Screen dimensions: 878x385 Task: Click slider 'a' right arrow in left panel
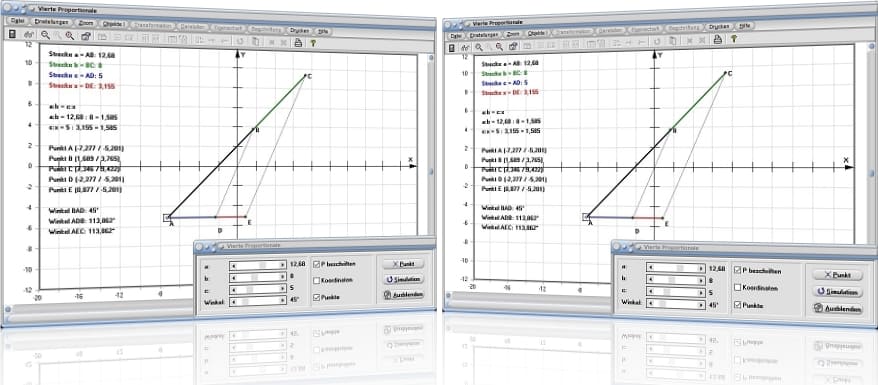(x=283, y=265)
